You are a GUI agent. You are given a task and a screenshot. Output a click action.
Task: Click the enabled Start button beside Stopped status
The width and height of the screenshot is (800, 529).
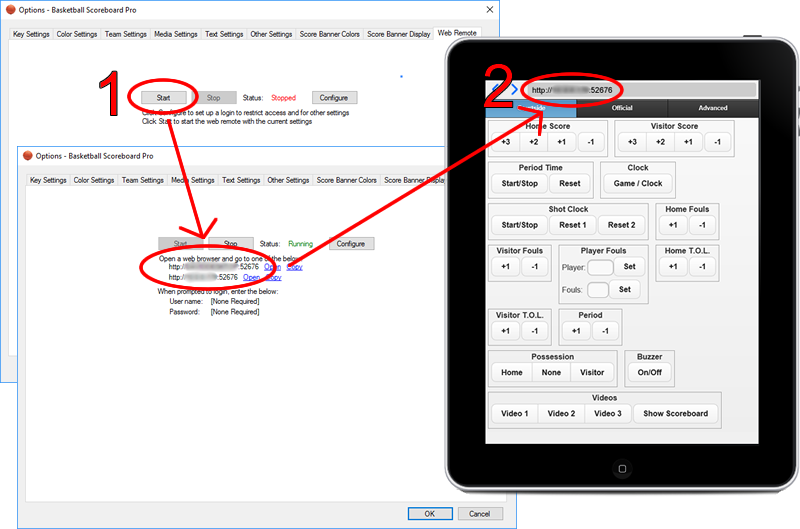tap(163, 98)
